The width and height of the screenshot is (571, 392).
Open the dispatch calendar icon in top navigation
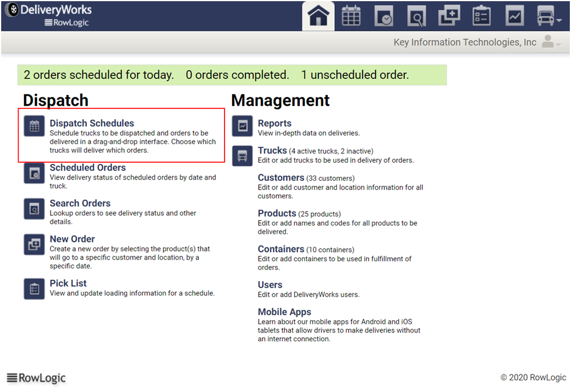(351, 16)
